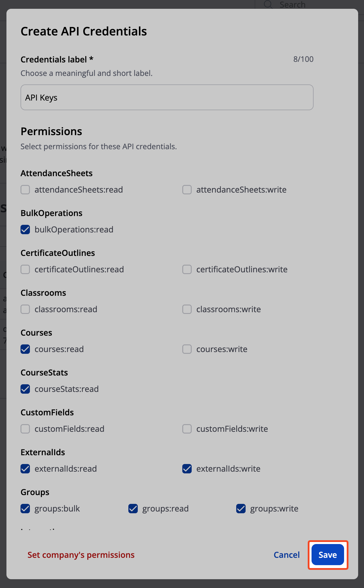Image resolution: width=364 pixels, height=588 pixels.
Task: Enable courses:write permission
Action: (187, 349)
